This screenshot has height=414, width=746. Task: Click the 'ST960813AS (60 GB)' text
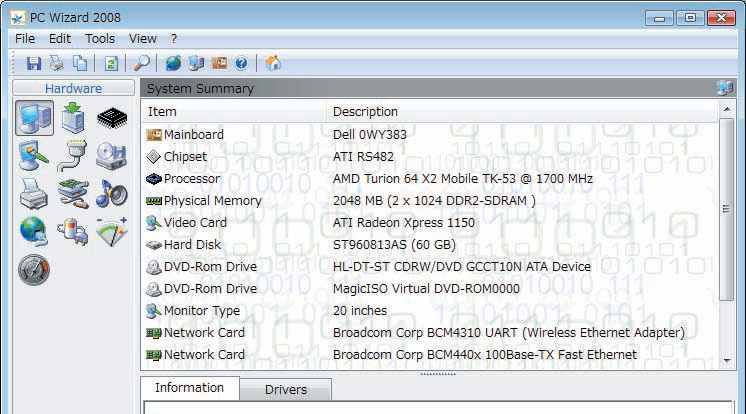[394, 245]
